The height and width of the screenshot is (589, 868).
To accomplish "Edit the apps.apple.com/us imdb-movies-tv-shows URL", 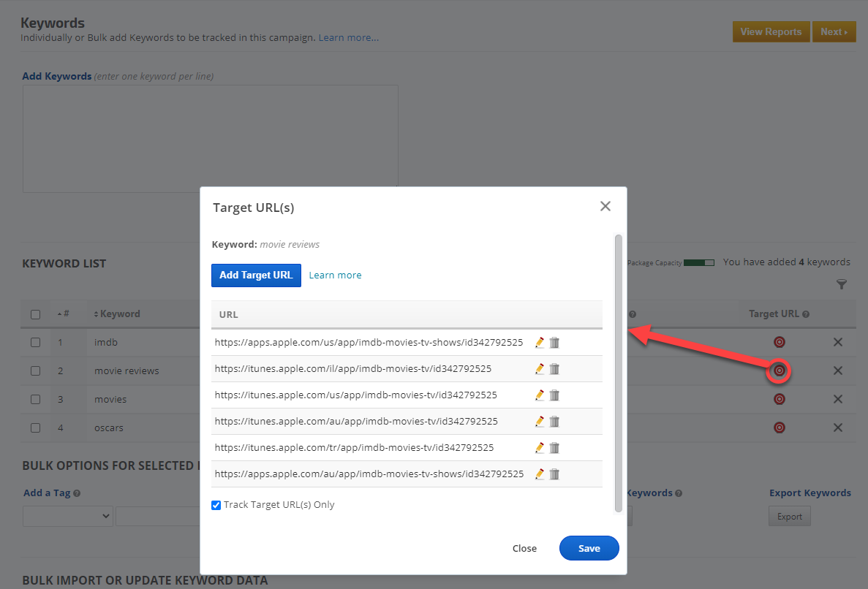I will tap(540, 342).
